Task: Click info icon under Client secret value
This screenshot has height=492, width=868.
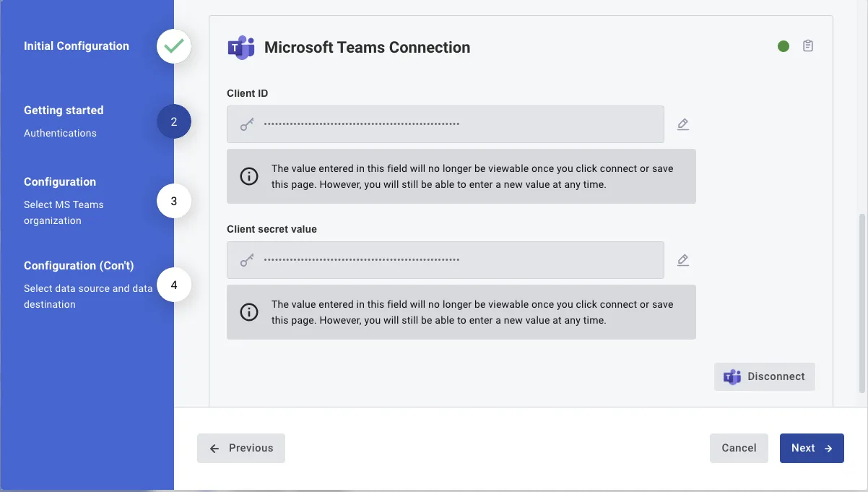Action: click(x=249, y=312)
